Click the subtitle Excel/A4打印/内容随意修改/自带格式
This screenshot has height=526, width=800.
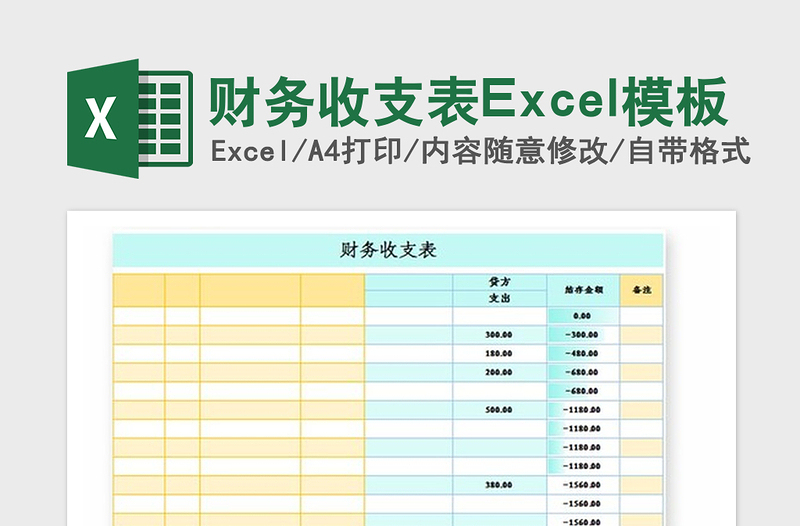(x=481, y=151)
